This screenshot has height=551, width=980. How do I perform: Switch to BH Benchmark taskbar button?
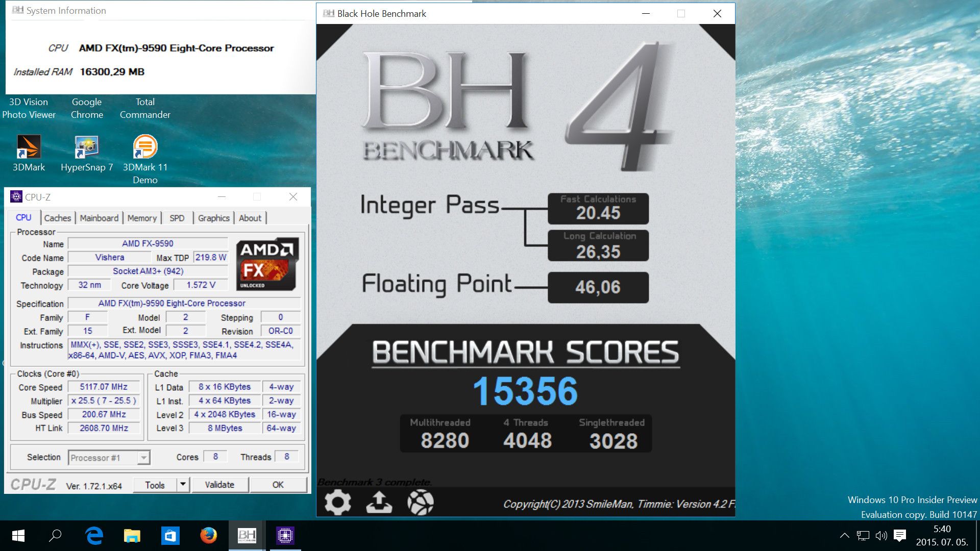(247, 536)
